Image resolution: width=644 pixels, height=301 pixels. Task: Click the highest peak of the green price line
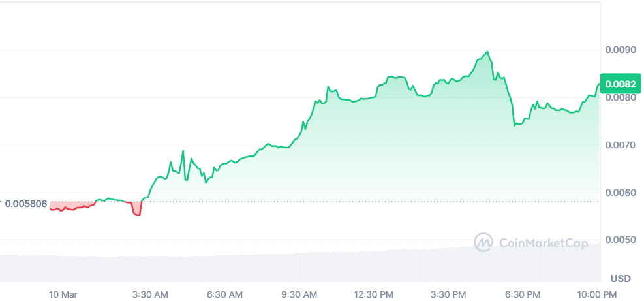(487, 52)
